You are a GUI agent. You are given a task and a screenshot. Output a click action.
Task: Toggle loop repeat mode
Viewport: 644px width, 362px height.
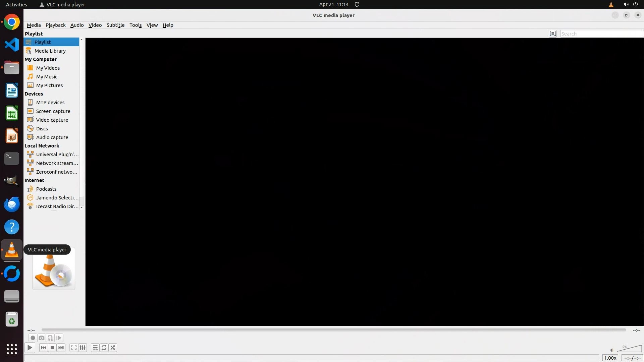click(x=104, y=348)
